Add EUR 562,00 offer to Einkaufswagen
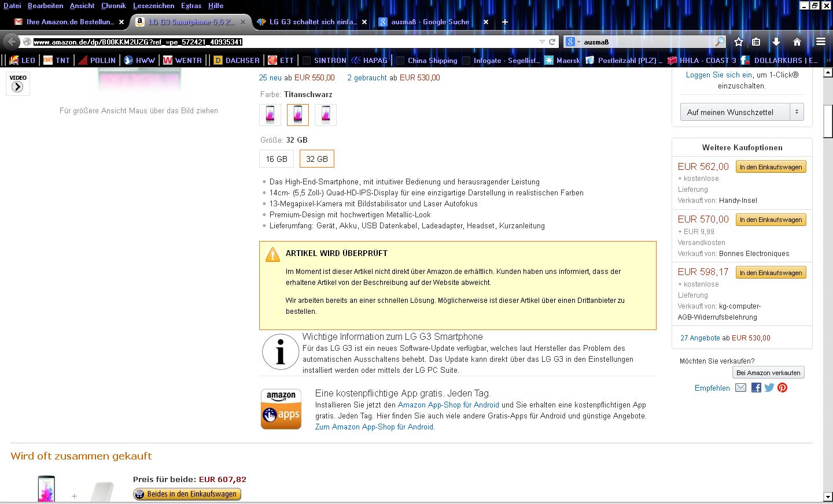The width and height of the screenshot is (833, 504). coord(771,167)
